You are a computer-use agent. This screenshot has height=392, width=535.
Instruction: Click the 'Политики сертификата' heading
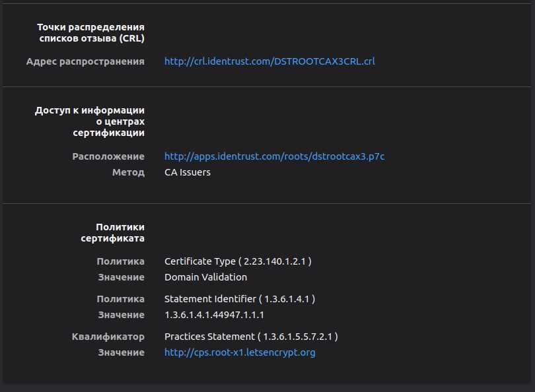click(112, 233)
